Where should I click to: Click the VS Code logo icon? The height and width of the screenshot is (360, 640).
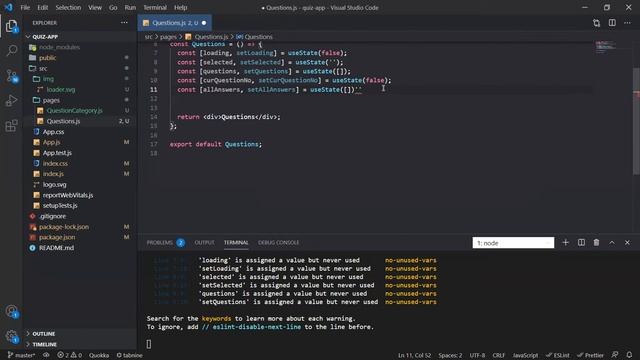(9, 7)
